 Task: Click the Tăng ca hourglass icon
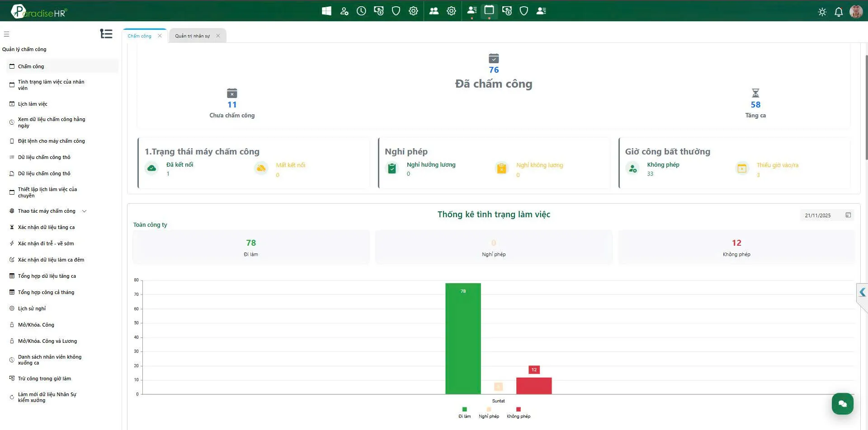pyautogui.click(x=755, y=93)
